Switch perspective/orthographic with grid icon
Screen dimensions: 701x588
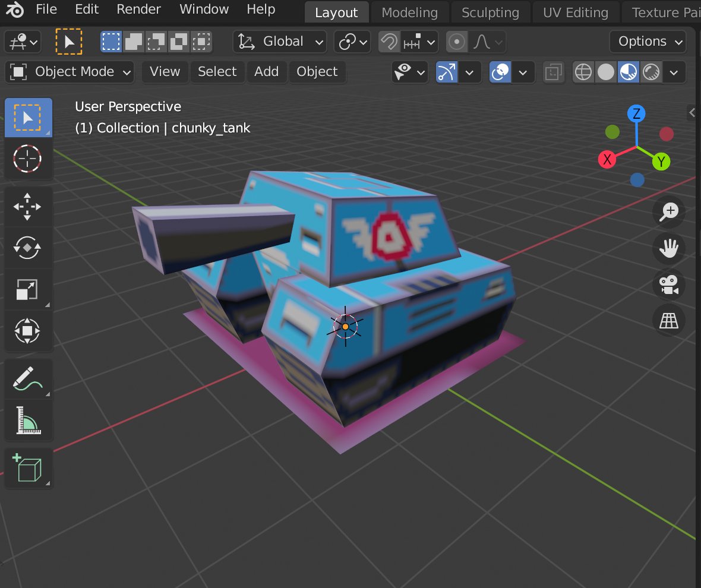(669, 321)
